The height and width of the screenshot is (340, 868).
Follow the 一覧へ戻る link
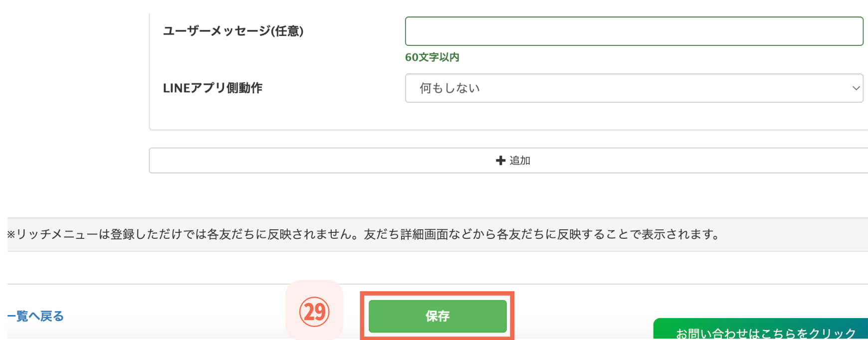(35, 316)
